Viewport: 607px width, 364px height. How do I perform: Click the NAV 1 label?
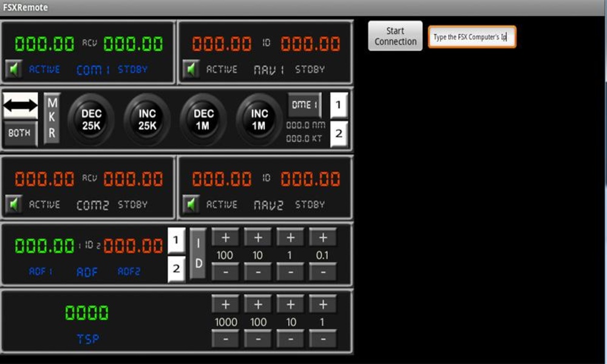point(269,70)
